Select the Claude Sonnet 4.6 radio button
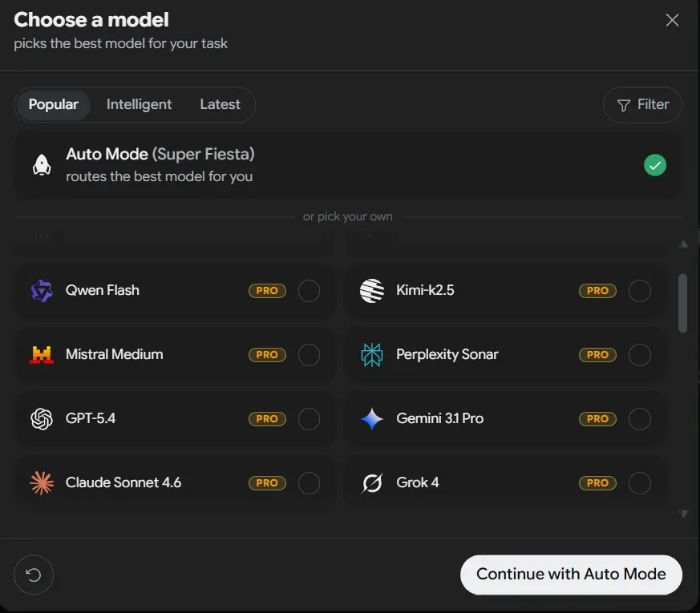This screenshot has height=613, width=700. (309, 483)
